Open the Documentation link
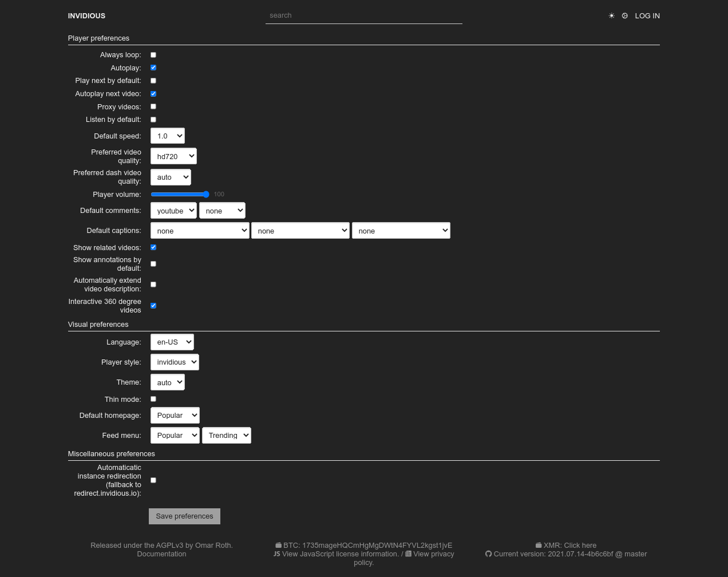Image resolution: width=728 pixels, height=577 pixels. pos(161,554)
